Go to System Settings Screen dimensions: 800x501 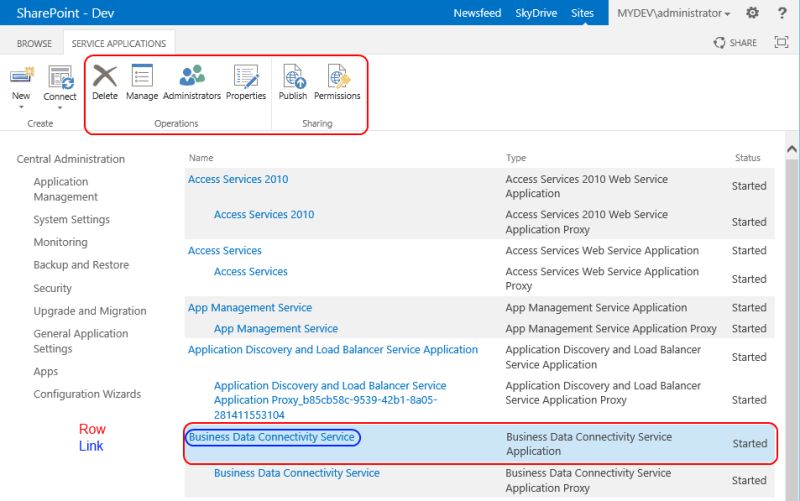pyautogui.click(x=71, y=219)
